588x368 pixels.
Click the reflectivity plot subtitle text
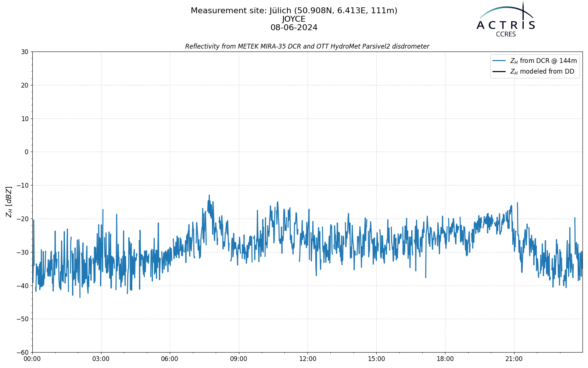pyautogui.click(x=307, y=46)
